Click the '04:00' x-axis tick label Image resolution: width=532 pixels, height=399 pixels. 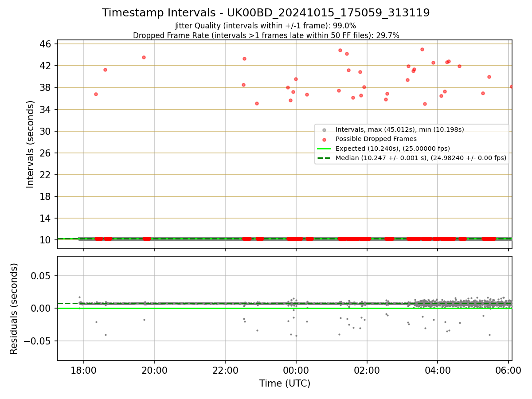click(438, 371)
